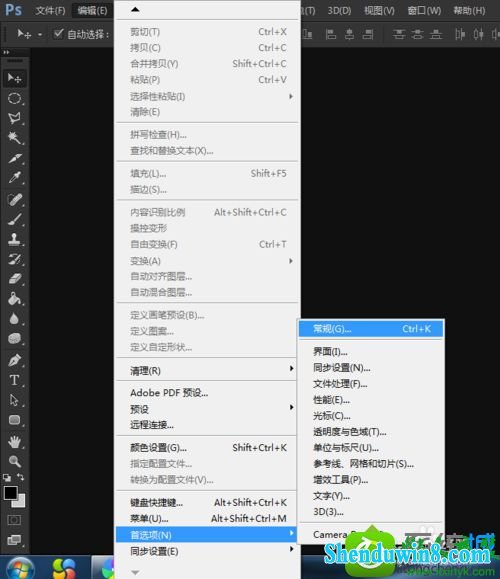Choose 界面(I)... preferences
Viewport: 500px width, 579px height.
[x=371, y=352]
